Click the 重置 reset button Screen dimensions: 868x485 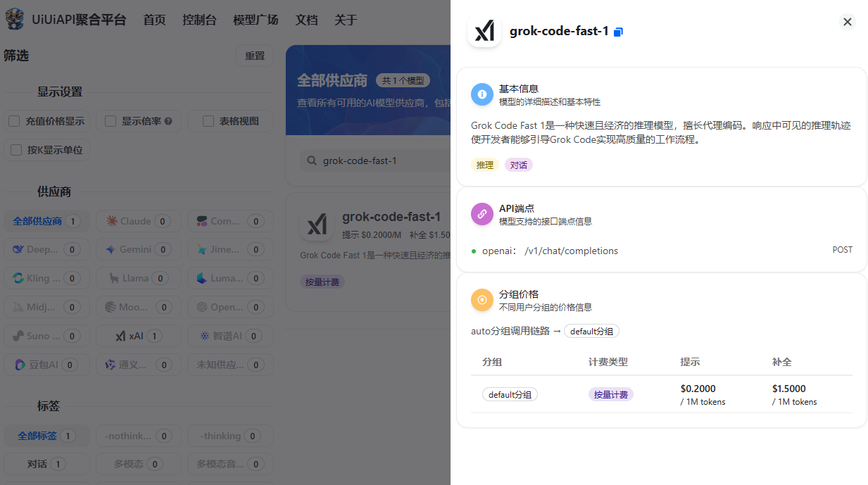(x=255, y=55)
